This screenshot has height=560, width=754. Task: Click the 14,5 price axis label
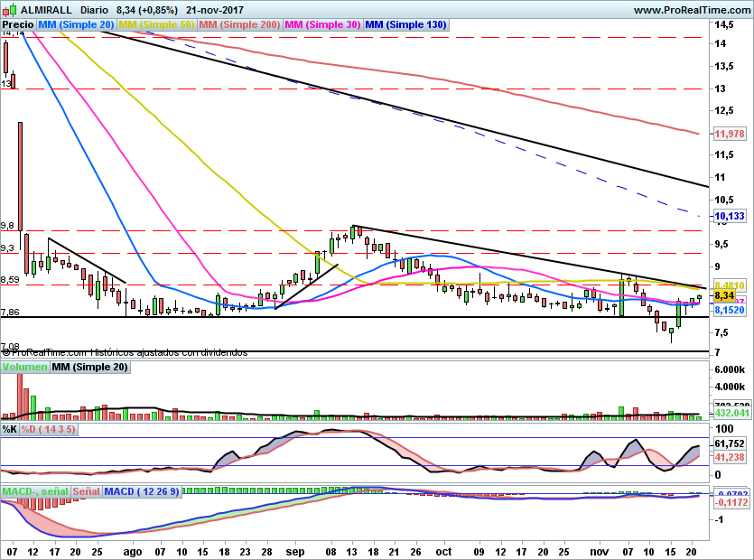coord(724,24)
